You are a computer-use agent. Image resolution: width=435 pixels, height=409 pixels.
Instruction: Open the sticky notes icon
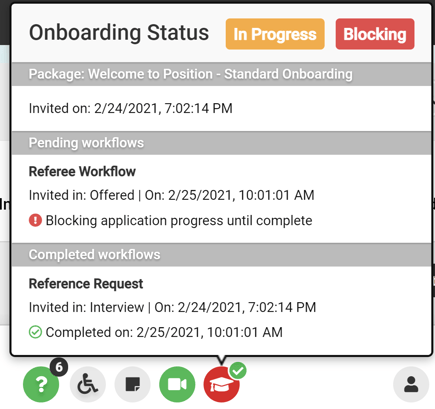point(132,384)
